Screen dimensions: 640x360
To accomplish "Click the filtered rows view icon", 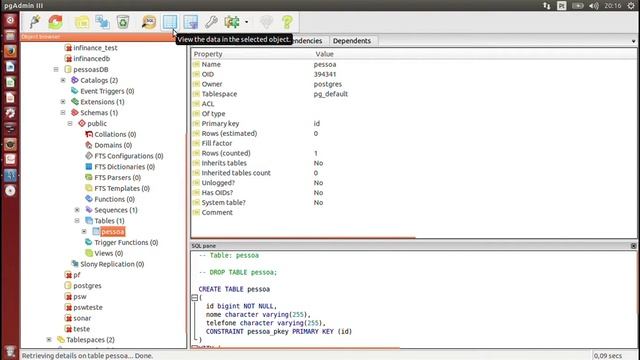I will (x=191, y=22).
